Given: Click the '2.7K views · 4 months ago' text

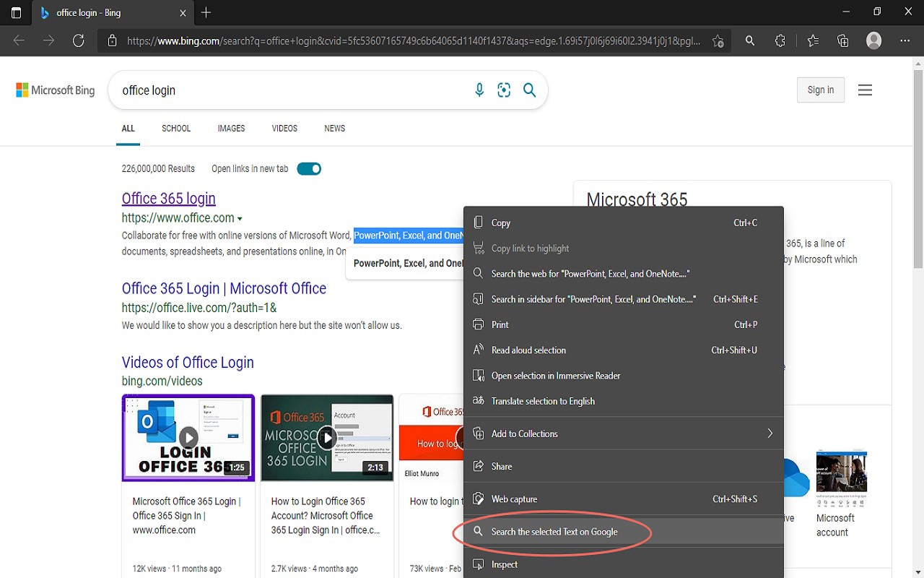Looking at the screenshot, I should (315, 569).
